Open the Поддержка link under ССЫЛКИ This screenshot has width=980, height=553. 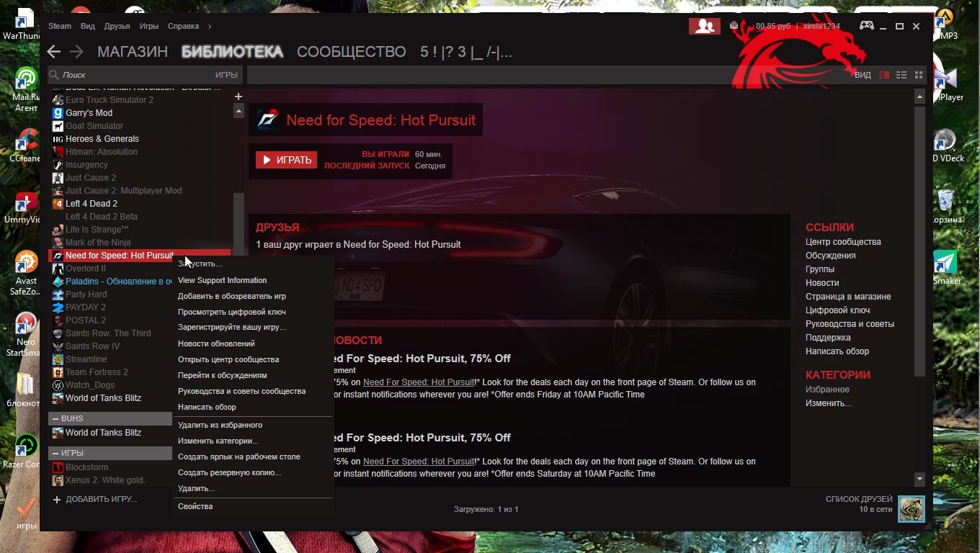point(828,338)
